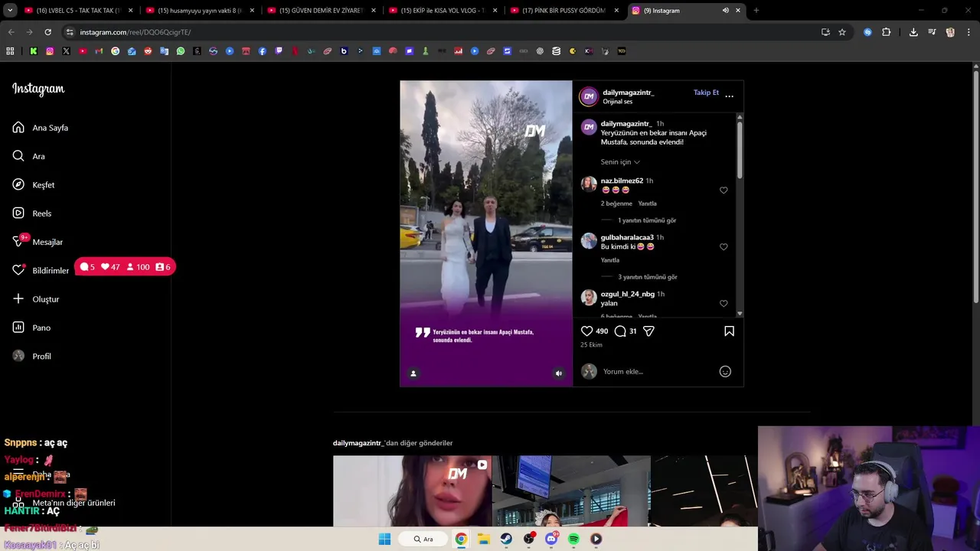The width and height of the screenshot is (980, 551).
Task: Open YouTube bookmark in bookmarks bar
Action: click(x=83, y=51)
